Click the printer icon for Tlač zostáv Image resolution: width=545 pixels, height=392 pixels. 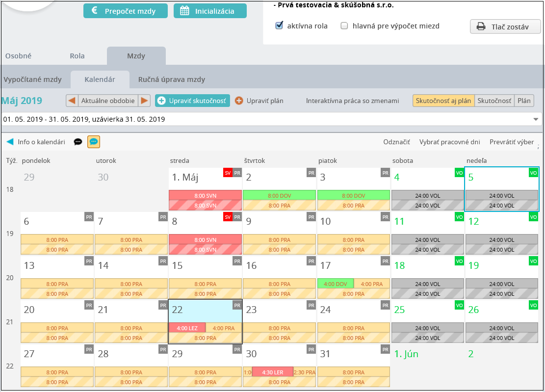(x=481, y=26)
